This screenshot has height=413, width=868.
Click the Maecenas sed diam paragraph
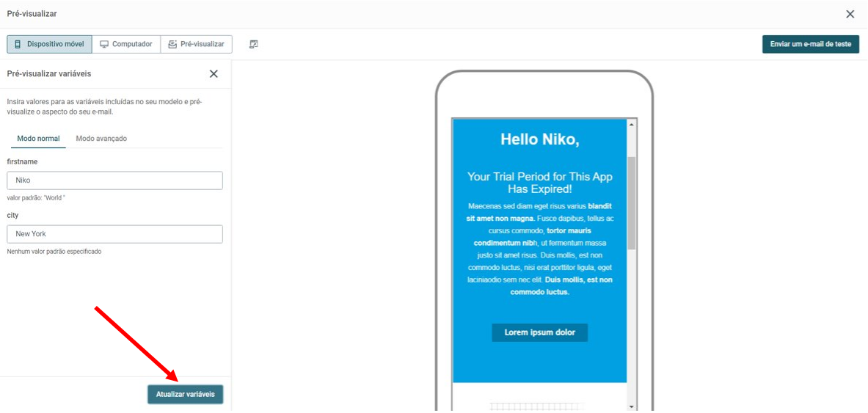tap(540, 249)
